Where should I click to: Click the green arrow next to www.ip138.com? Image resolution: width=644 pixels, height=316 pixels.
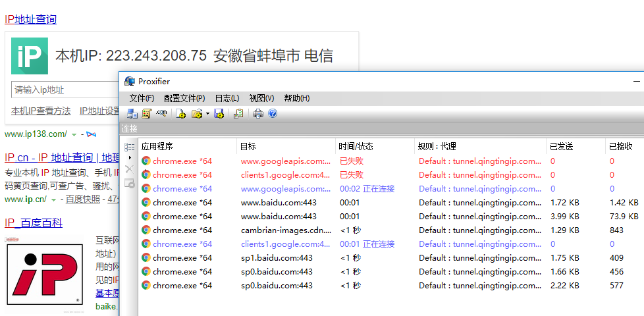(x=74, y=134)
